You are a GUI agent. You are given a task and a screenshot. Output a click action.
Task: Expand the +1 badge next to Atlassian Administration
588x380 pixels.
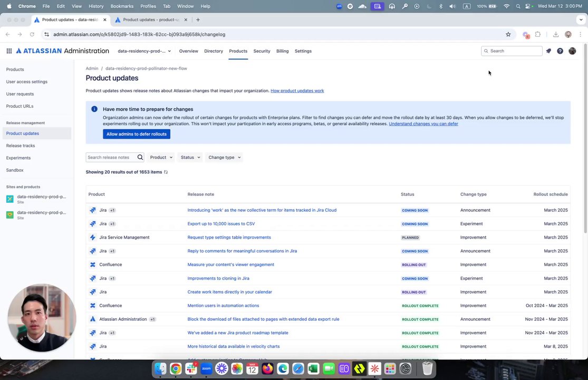152,319
